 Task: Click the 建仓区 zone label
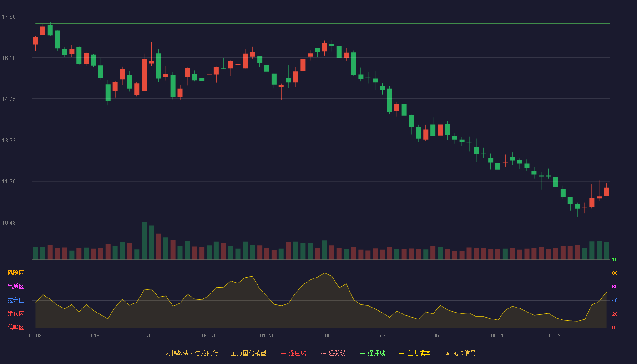click(15, 314)
